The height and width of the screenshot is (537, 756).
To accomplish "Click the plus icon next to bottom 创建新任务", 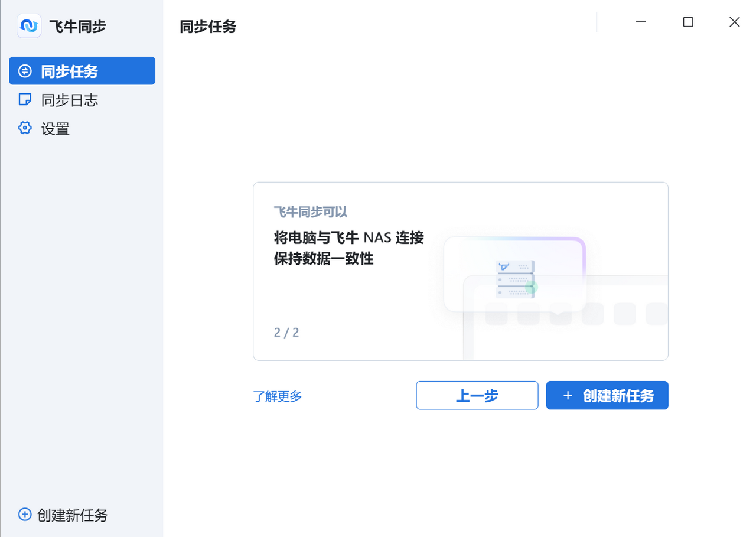I will pos(24,515).
